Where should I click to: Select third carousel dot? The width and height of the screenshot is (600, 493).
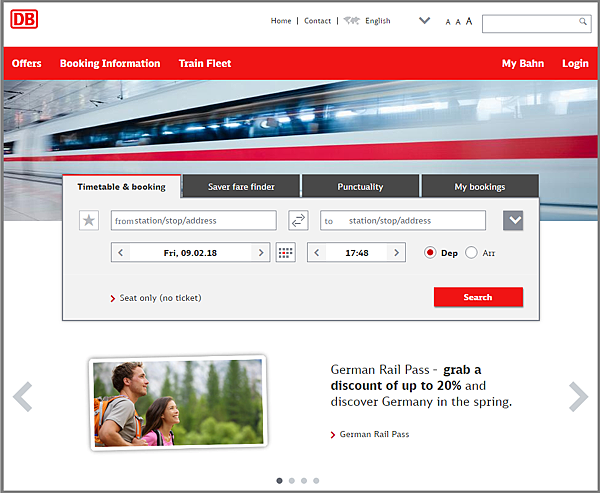[x=304, y=480]
